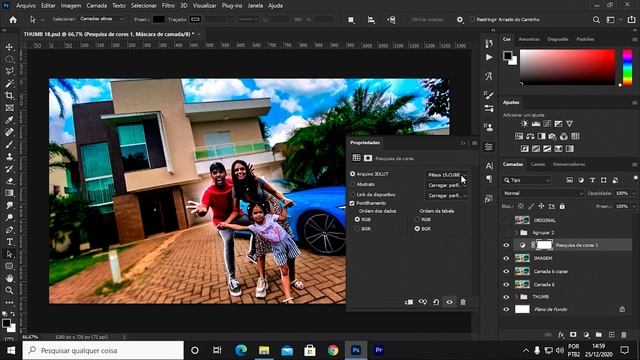Toggle adjustment visibility eye in Properties panel

(x=449, y=302)
